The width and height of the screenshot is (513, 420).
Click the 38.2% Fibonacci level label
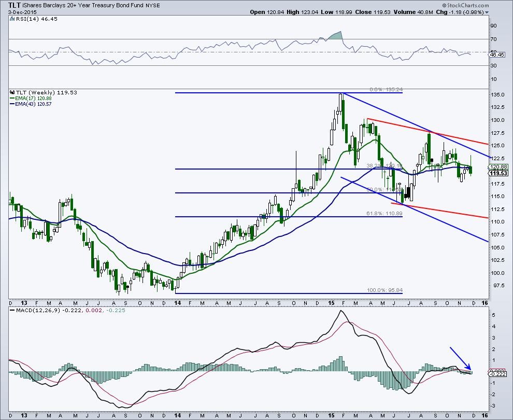[384, 166]
